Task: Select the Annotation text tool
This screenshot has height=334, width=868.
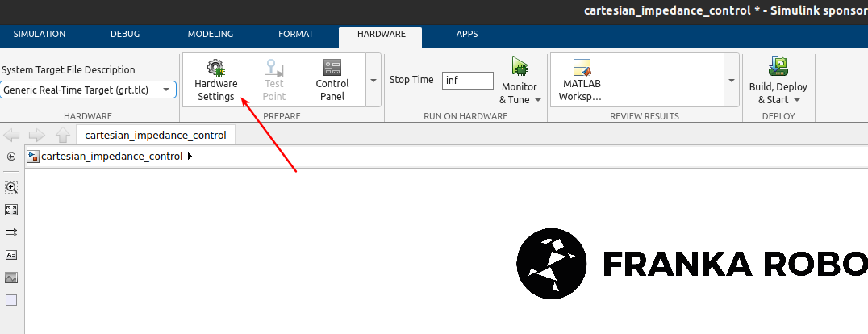Action: pos(11,255)
